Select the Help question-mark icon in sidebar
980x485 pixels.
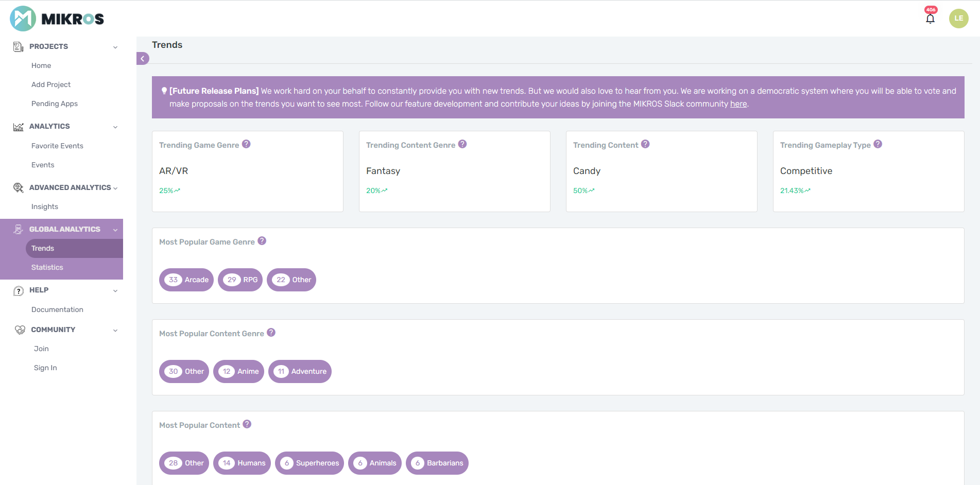tap(19, 290)
